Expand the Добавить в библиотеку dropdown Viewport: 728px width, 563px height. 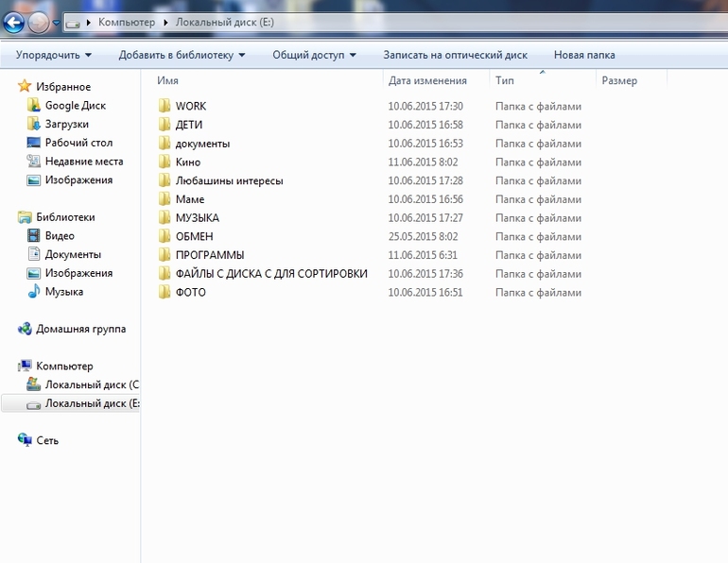[x=182, y=55]
